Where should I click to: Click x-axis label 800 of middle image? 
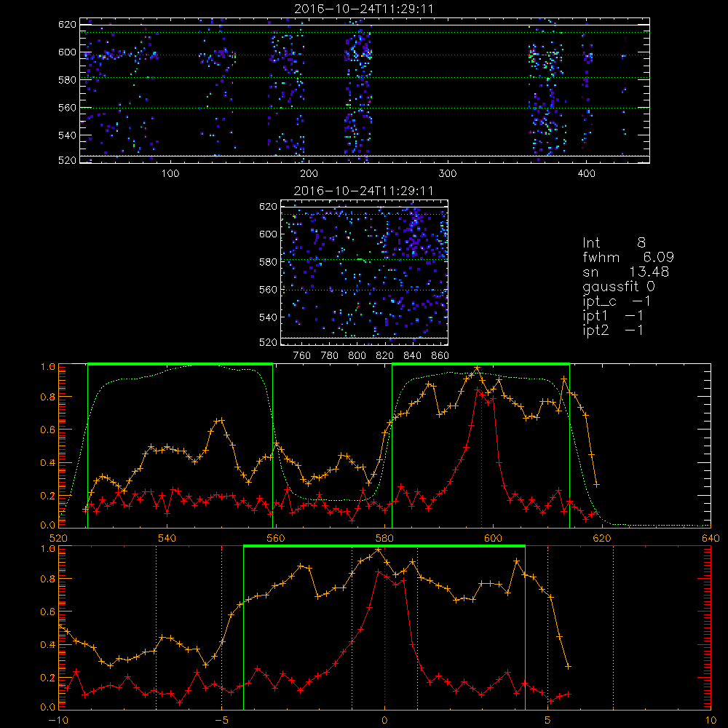tap(357, 356)
